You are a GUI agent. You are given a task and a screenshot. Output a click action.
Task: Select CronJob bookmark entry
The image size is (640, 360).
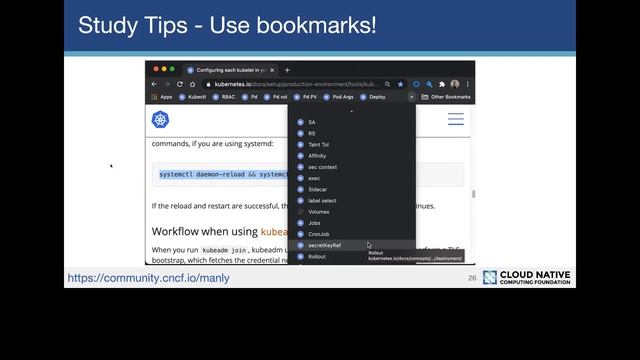(351, 234)
